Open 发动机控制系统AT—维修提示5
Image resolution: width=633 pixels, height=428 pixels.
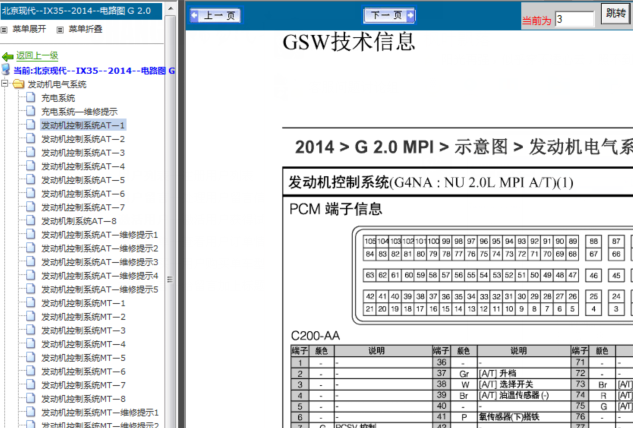click(x=100, y=289)
